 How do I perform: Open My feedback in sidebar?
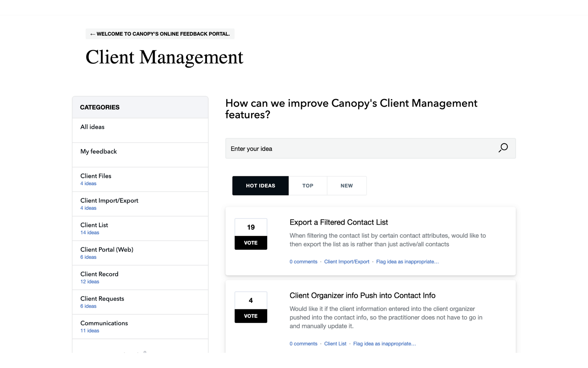98,152
